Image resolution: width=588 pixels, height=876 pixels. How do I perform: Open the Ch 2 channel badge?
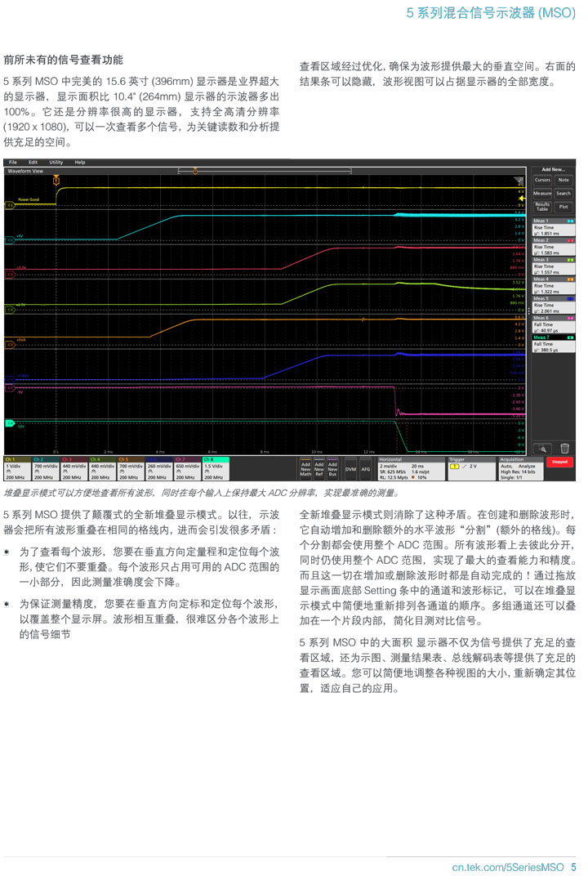(46, 469)
